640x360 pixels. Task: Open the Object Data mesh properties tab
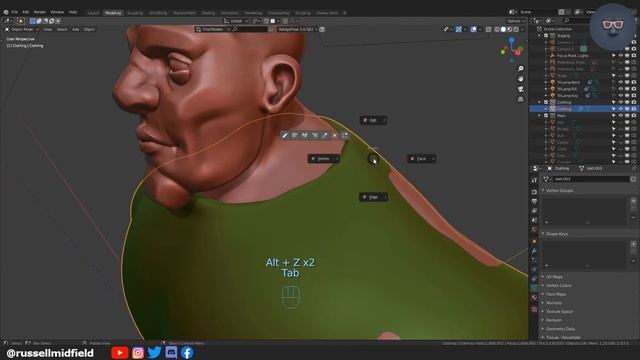[x=534, y=288]
